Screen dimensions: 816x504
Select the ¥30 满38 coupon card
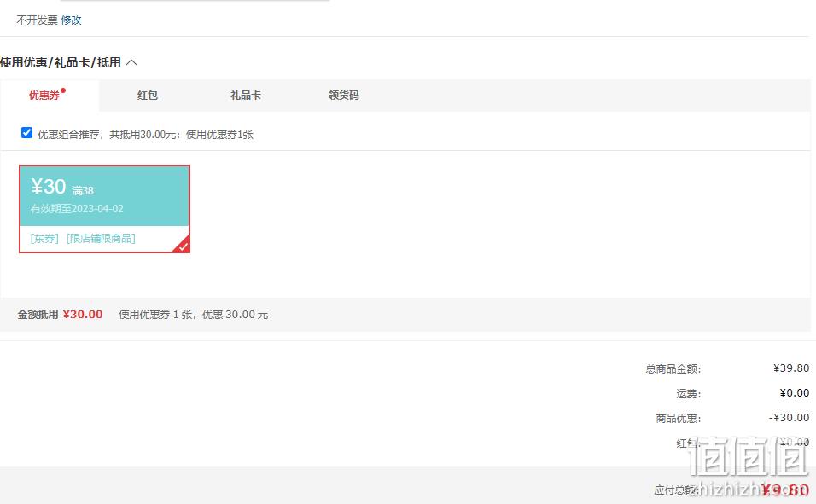tap(105, 209)
